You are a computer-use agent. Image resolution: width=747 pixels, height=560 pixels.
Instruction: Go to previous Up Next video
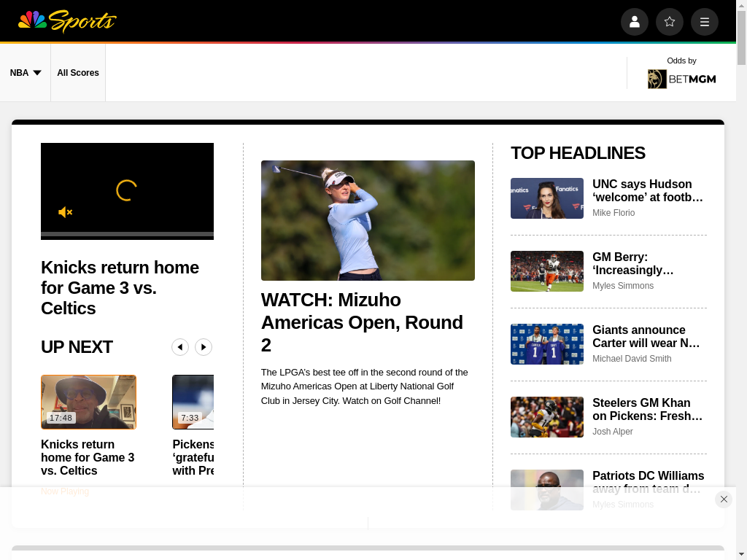[x=180, y=347]
